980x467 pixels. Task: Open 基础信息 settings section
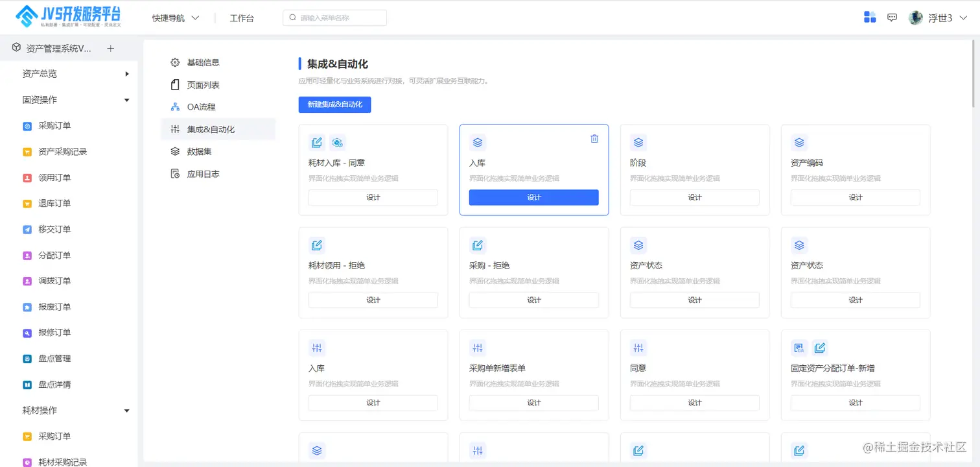pyautogui.click(x=218, y=63)
